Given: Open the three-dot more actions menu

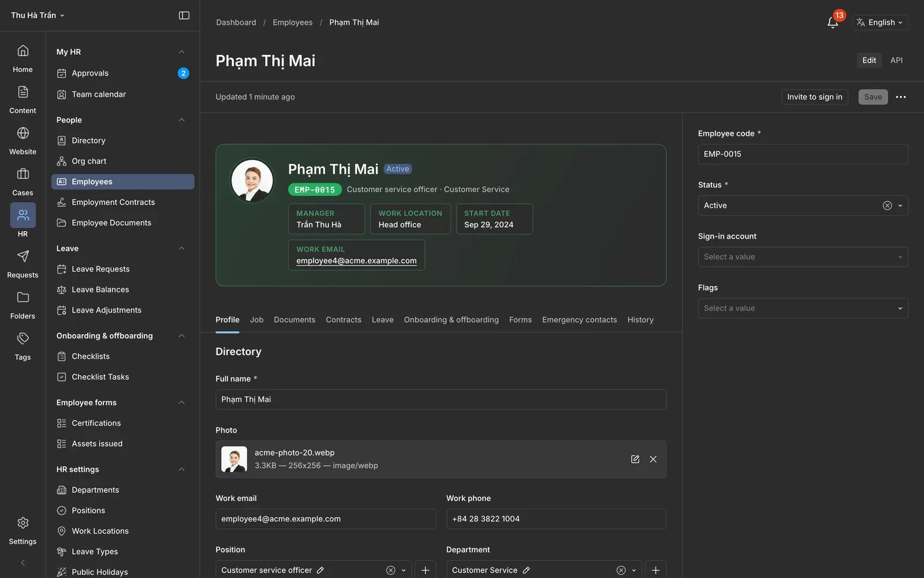Looking at the screenshot, I should pyautogui.click(x=901, y=97).
